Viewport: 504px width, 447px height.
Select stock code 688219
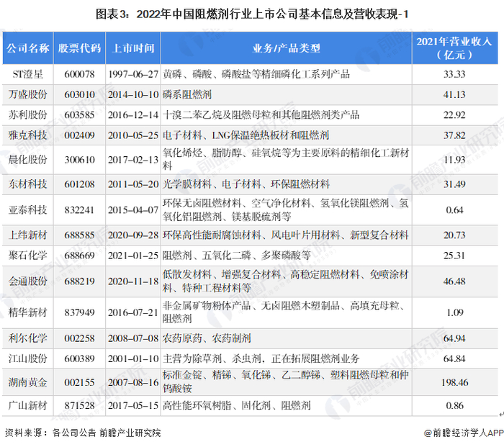click(79, 281)
